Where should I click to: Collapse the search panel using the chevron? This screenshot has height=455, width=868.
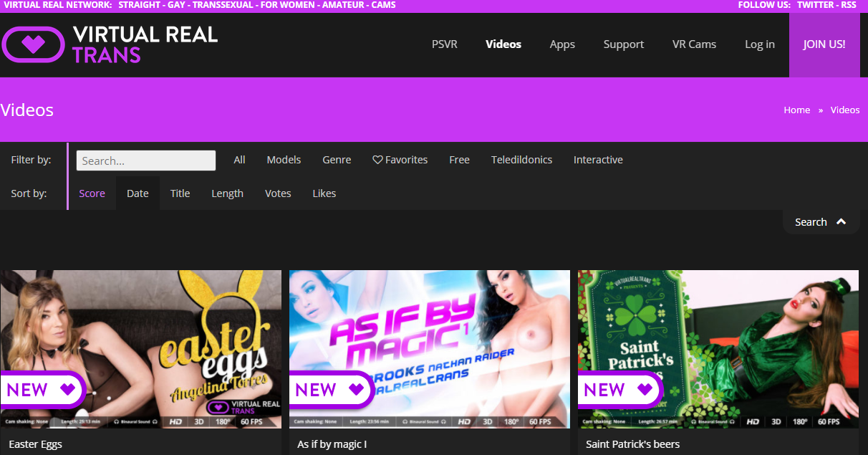[x=842, y=221]
